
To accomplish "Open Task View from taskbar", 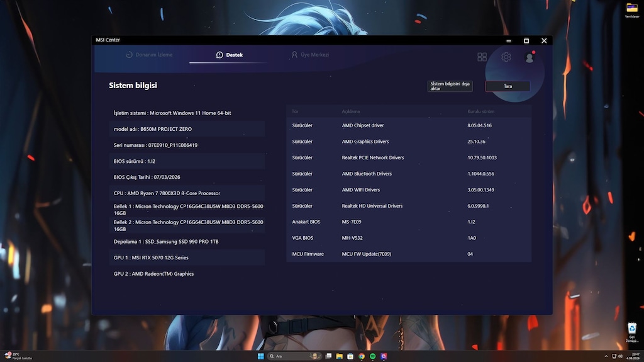I will click(x=328, y=356).
